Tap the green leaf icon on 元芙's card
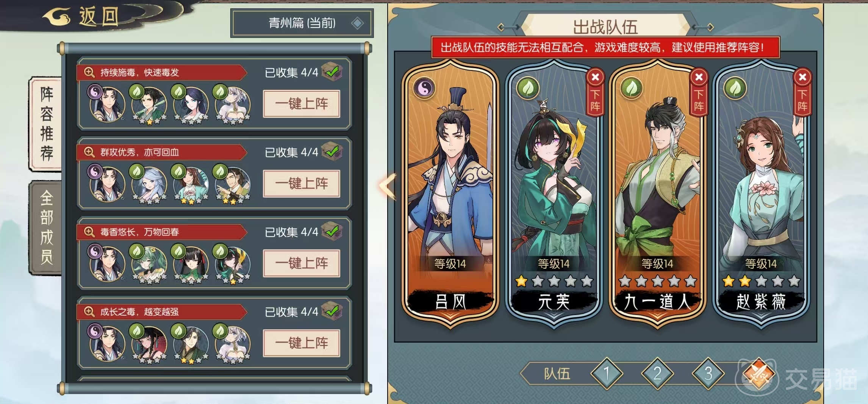Viewport: 868px width, 404px height. (x=528, y=88)
